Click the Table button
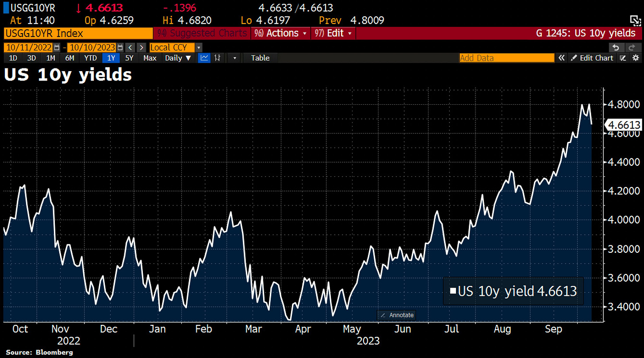The height and width of the screenshot is (358, 644). tap(260, 58)
